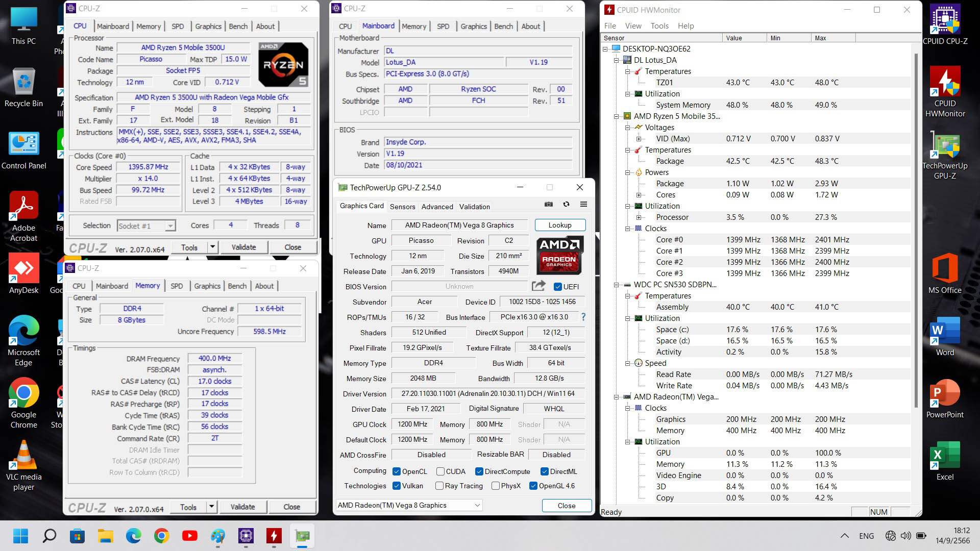980x551 pixels.
Task: Switch to Bench tab in CPU-Z Mainboard window
Action: tap(504, 27)
